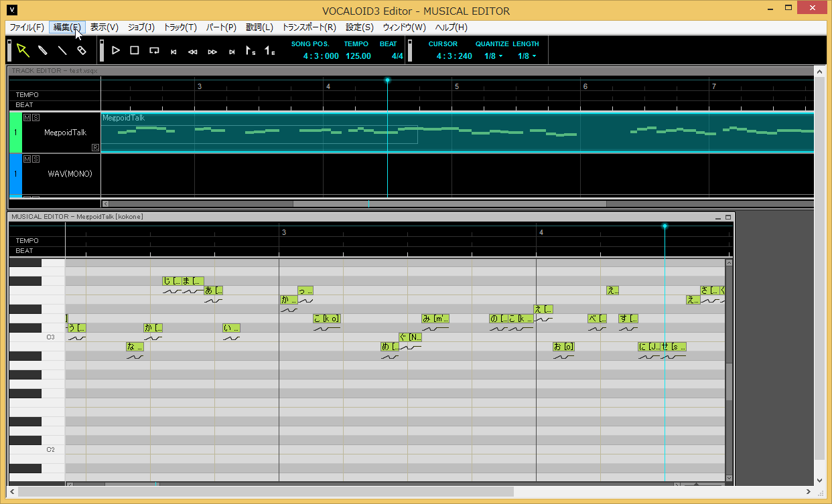
Task: Click musical editor scroll up arrow
Action: (x=730, y=263)
